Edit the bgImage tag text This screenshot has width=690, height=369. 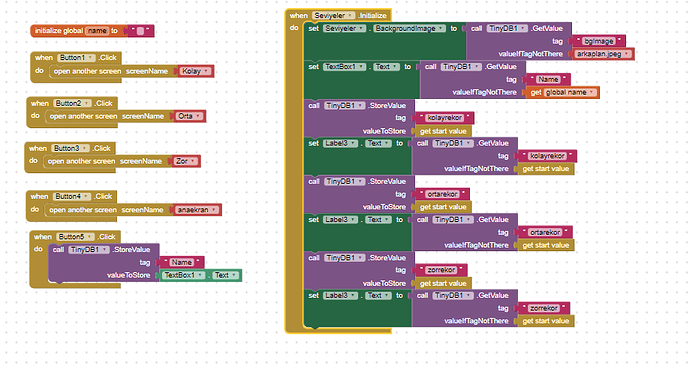(598, 41)
